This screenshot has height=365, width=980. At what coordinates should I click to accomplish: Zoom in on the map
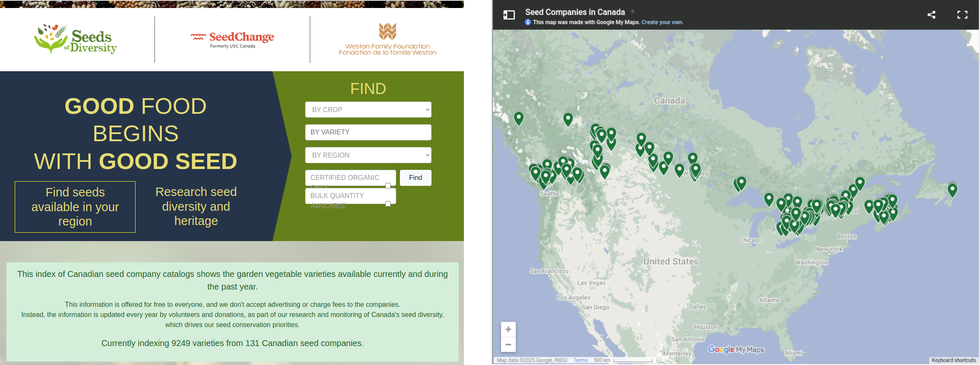508,329
